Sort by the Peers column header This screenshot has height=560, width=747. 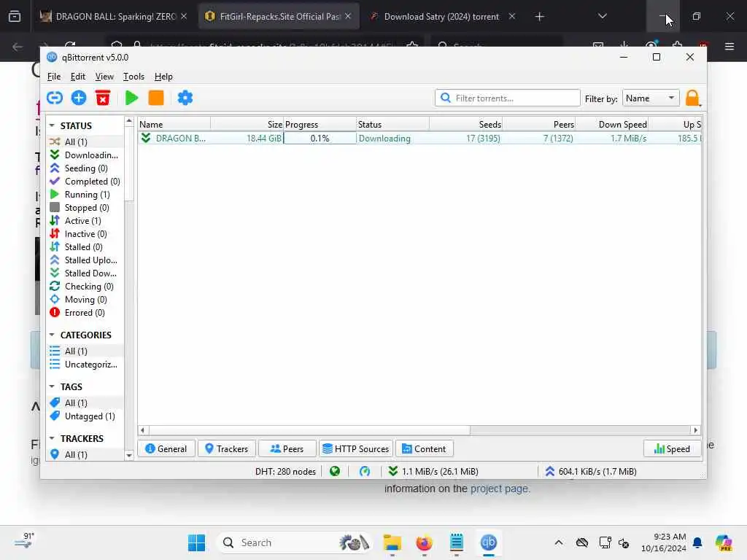tap(539, 124)
